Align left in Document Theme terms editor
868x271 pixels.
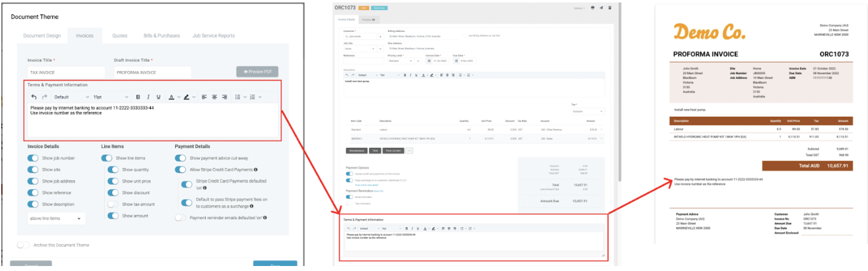203,97
